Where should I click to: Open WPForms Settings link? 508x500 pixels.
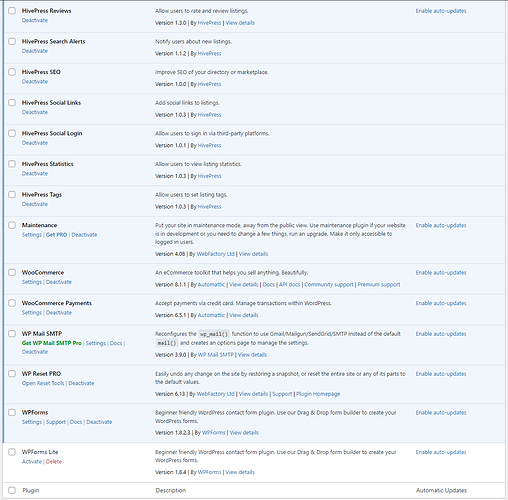[x=32, y=422]
